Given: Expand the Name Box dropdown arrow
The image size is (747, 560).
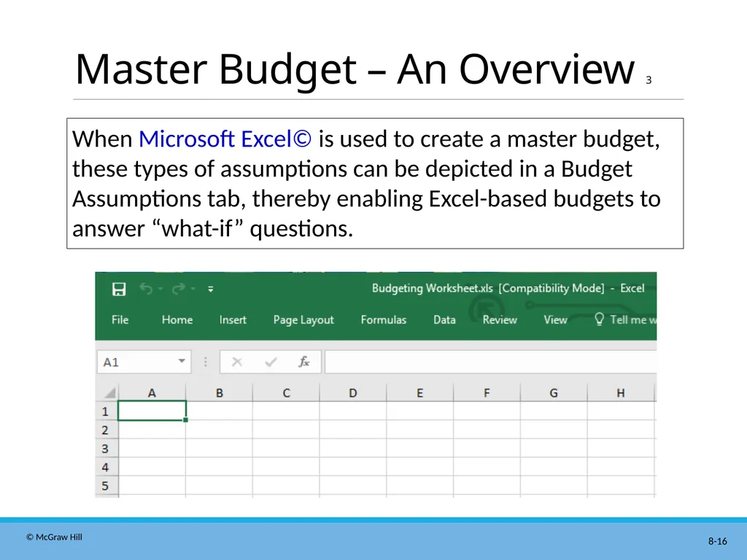Looking at the screenshot, I should (182, 361).
